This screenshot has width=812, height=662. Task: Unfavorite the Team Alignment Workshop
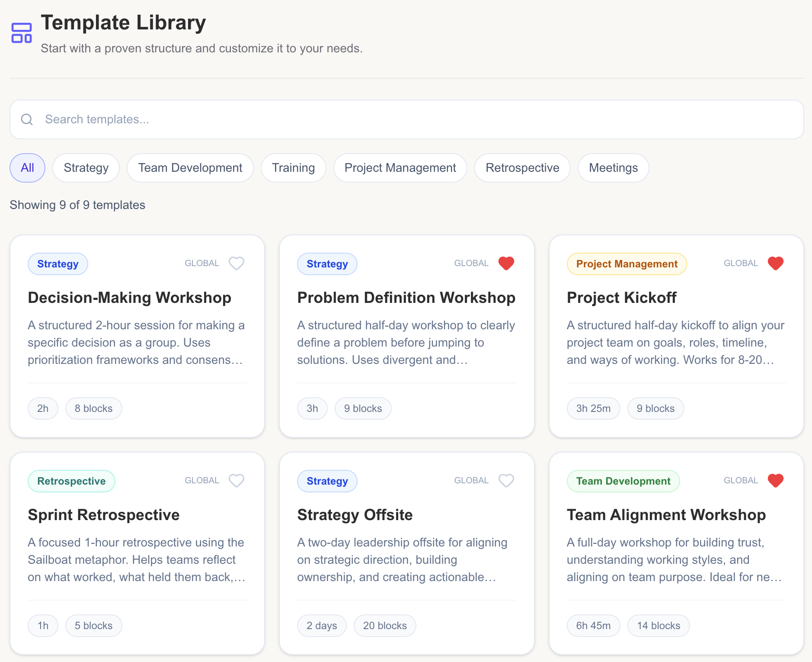775,480
